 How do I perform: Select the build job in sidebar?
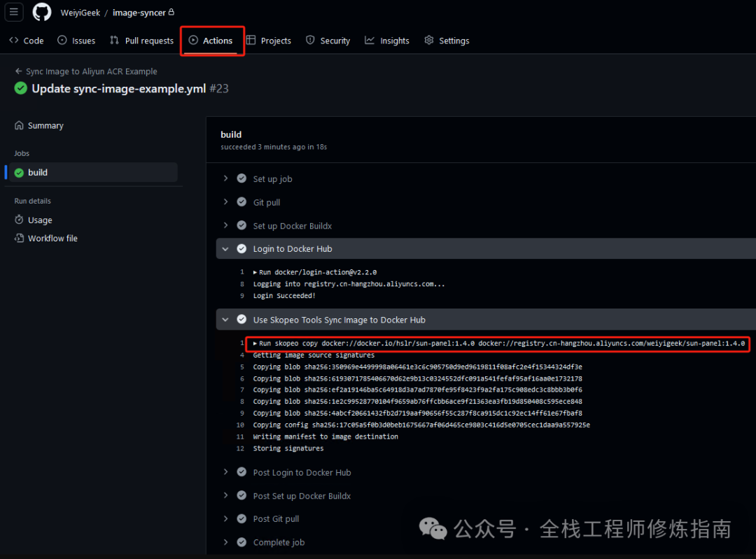[x=94, y=173]
